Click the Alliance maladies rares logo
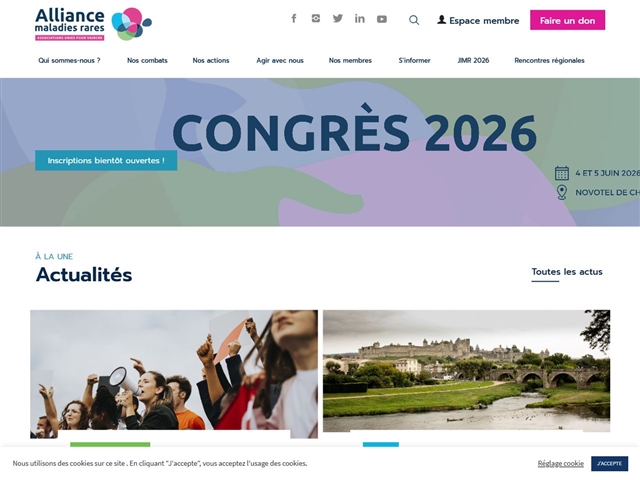This screenshot has width=640, height=480. [x=93, y=24]
